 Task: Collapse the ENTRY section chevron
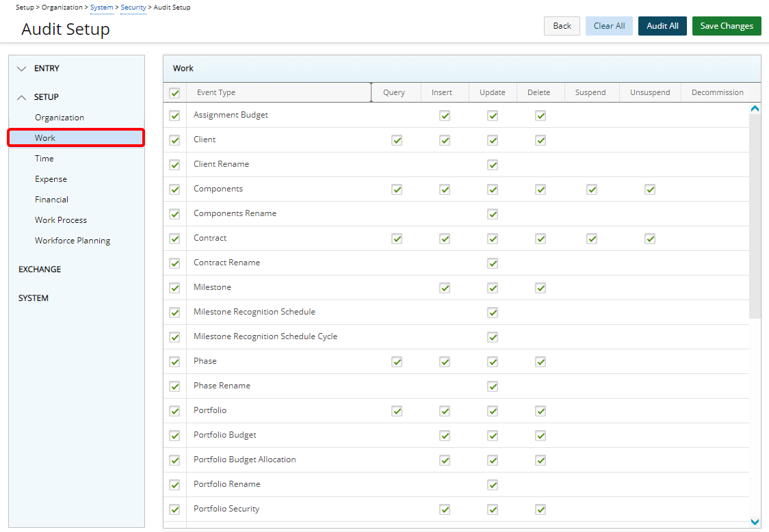pyautogui.click(x=22, y=69)
